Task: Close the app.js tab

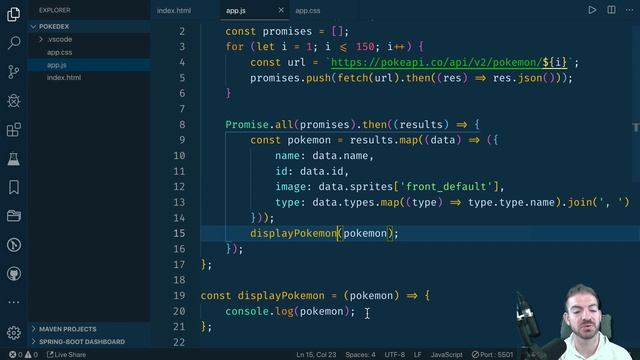Action: coord(281,10)
